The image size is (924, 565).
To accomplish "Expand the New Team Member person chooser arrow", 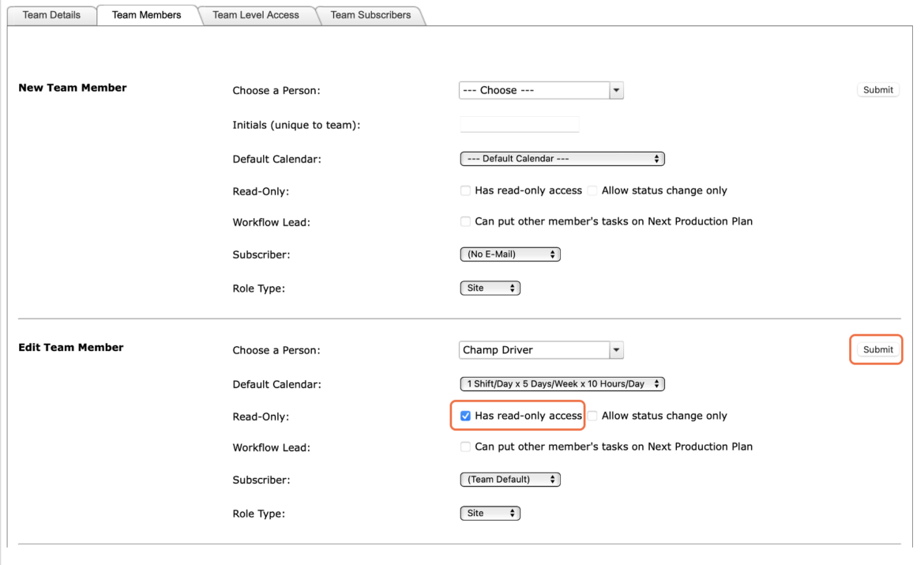I will tap(616, 90).
